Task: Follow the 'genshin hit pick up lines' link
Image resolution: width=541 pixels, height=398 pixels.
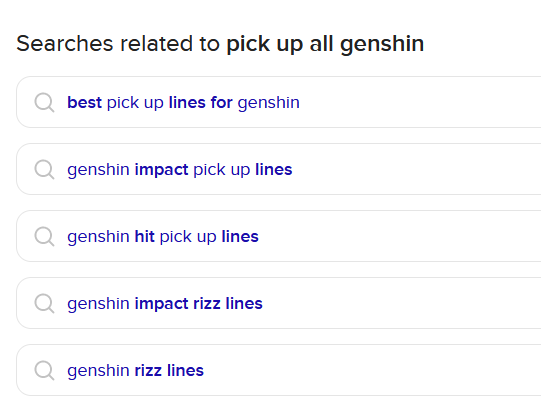Action: pos(163,237)
